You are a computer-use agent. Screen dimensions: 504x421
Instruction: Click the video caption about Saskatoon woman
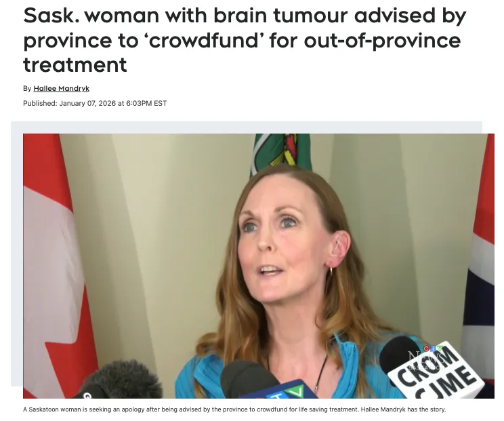point(234,409)
